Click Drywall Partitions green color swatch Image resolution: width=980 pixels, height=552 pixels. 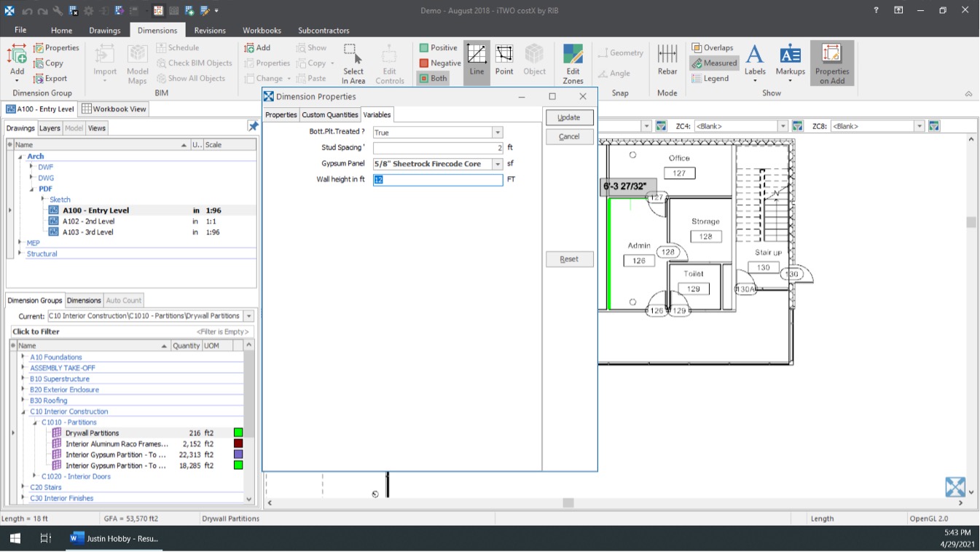click(x=238, y=433)
